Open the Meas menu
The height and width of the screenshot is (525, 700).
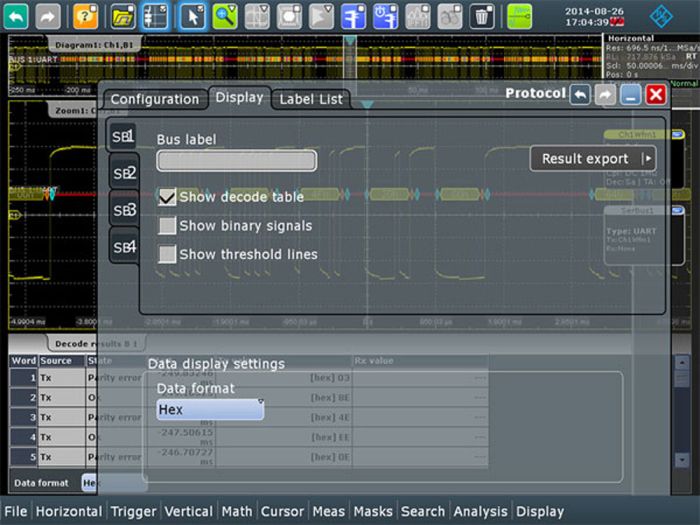329,512
